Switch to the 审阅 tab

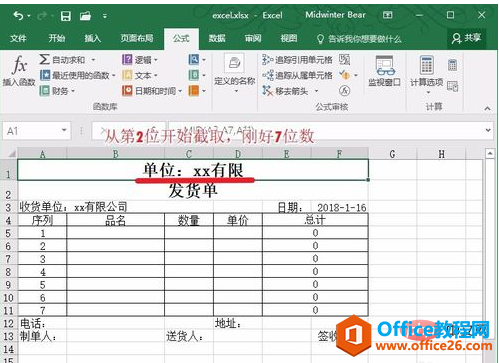pyautogui.click(x=253, y=38)
